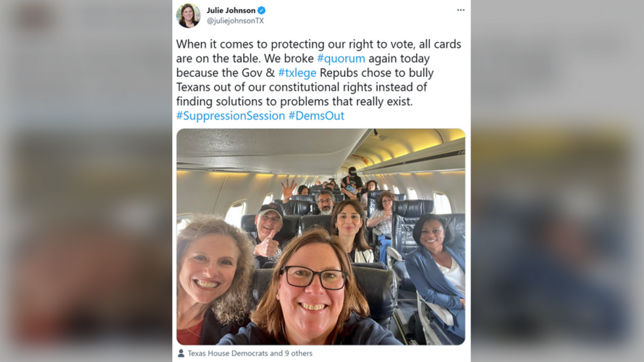
Task: Open the three-dot more options menu
Action: click(x=461, y=10)
